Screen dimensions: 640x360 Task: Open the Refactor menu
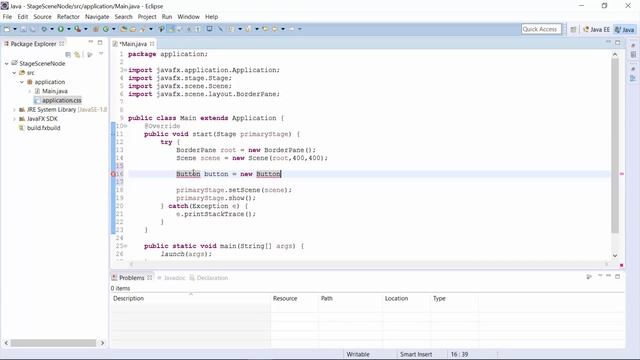click(68, 17)
